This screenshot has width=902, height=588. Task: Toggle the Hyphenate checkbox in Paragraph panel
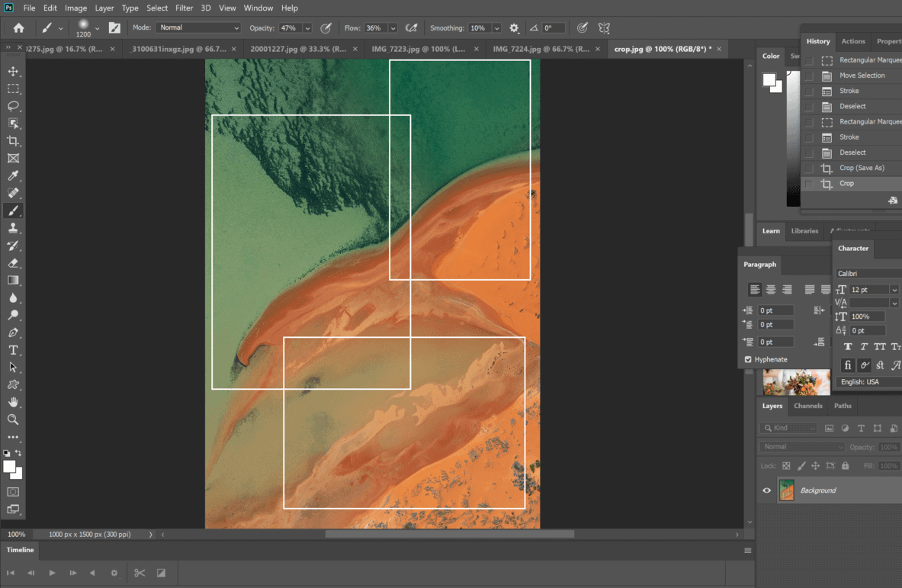tap(747, 359)
